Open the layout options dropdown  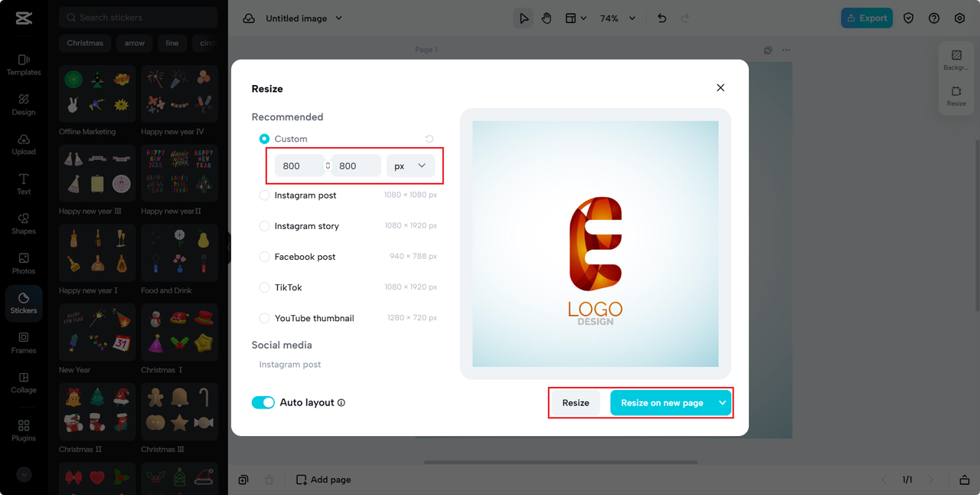tap(576, 18)
